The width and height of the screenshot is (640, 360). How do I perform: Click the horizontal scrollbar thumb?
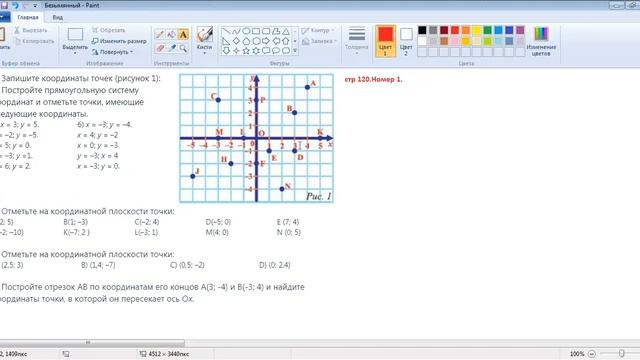point(92,342)
